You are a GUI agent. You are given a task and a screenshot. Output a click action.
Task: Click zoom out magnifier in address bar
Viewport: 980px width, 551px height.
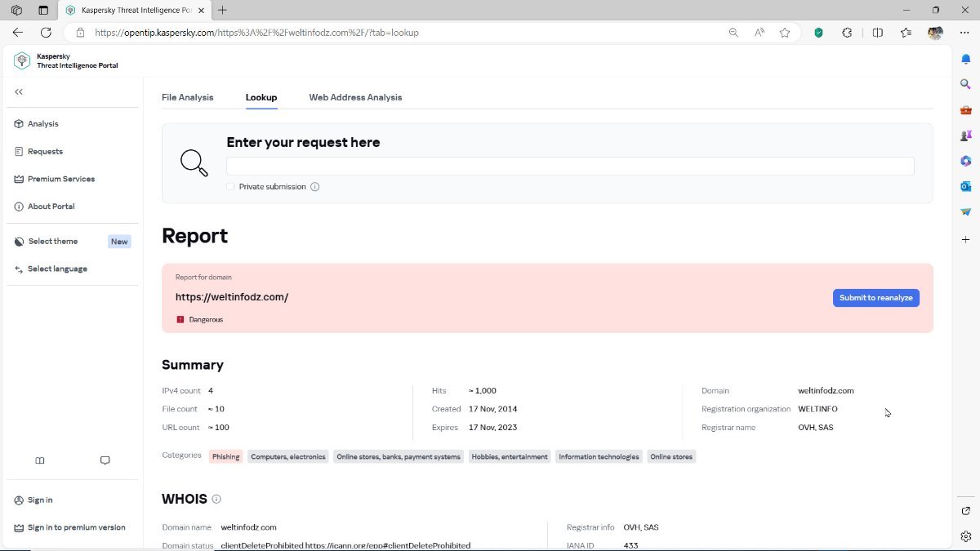click(x=733, y=33)
